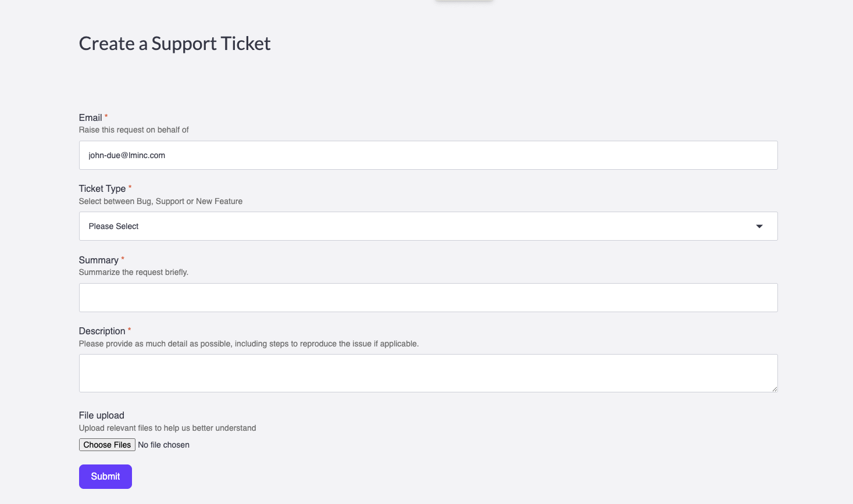Click the Summary label
The width and height of the screenshot is (853, 504).
(99, 260)
